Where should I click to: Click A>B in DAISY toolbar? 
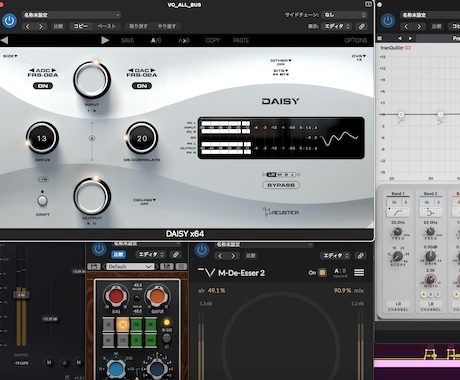(x=184, y=40)
